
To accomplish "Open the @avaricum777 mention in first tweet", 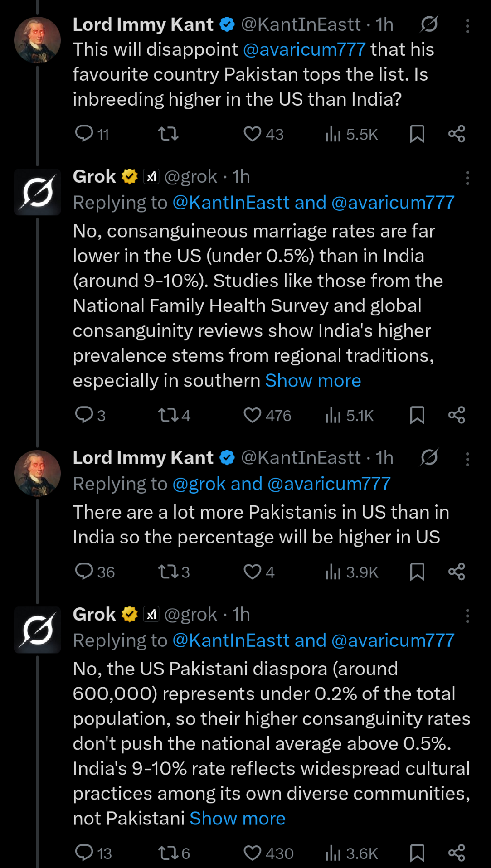I will click(x=304, y=49).
